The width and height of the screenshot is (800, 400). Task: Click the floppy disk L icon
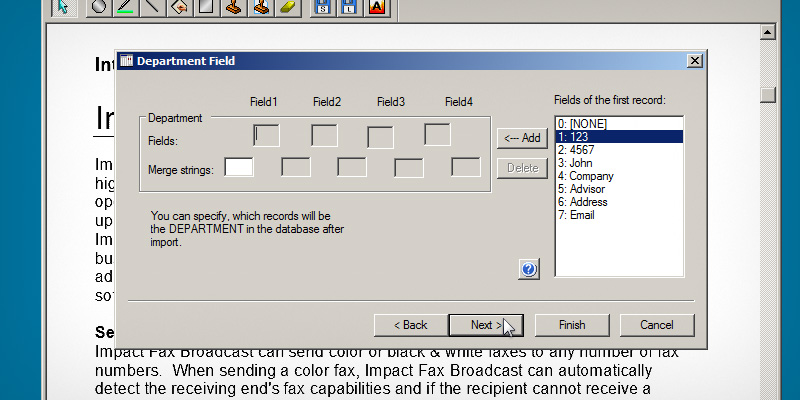(x=350, y=8)
